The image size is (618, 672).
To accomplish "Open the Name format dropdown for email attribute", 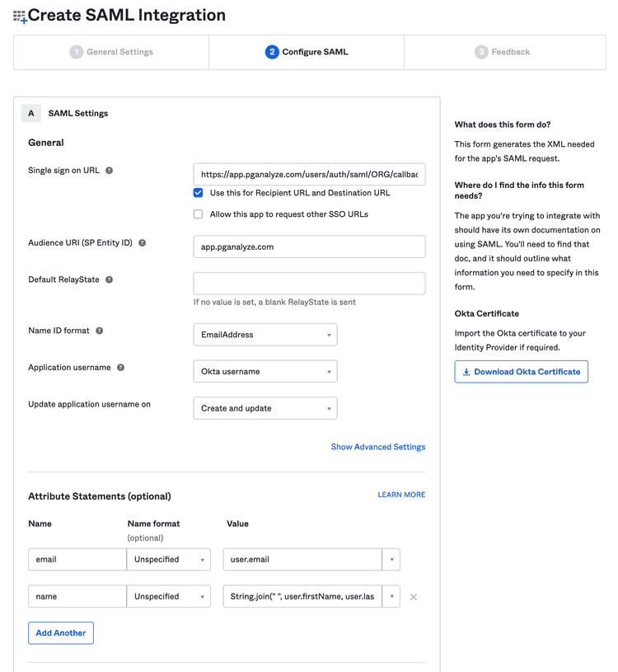I will point(169,560).
